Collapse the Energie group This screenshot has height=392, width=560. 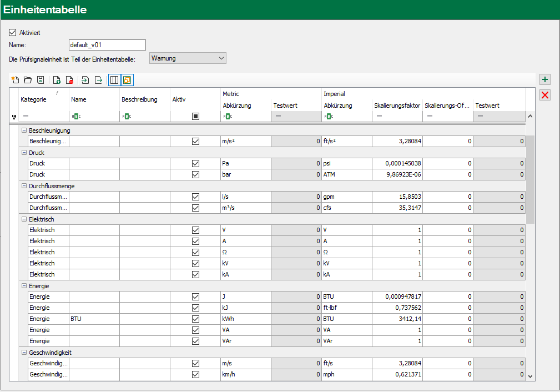tap(24, 286)
